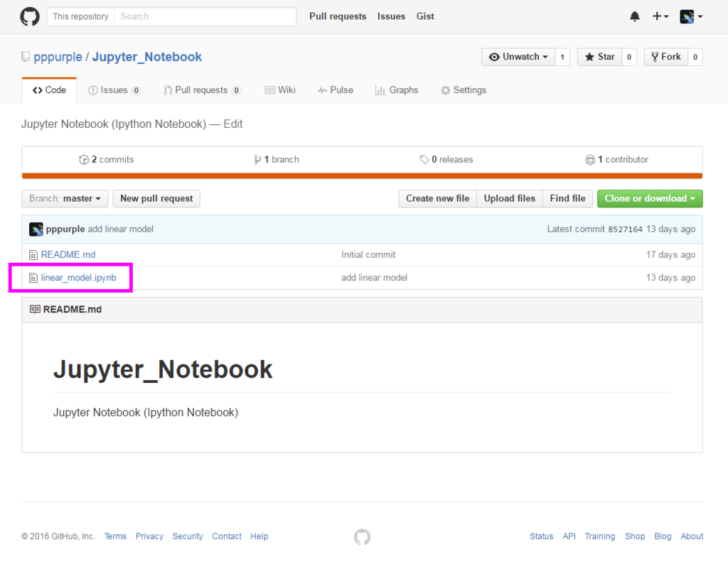Click the file icon next to linear_model.ipynb
This screenshot has height=574, width=728.
click(33, 277)
